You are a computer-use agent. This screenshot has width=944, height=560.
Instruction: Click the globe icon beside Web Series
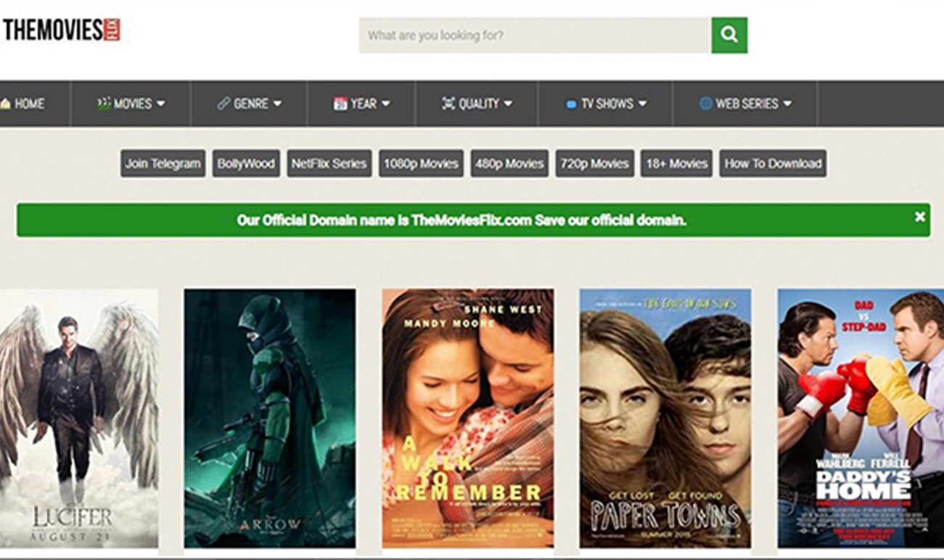coord(705,104)
